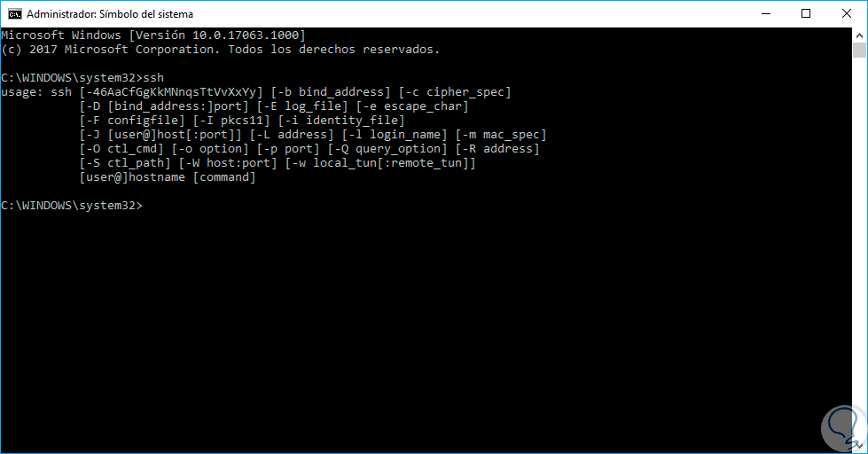
Task: Click the scrollbar up arrow
Action: (x=859, y=35)
